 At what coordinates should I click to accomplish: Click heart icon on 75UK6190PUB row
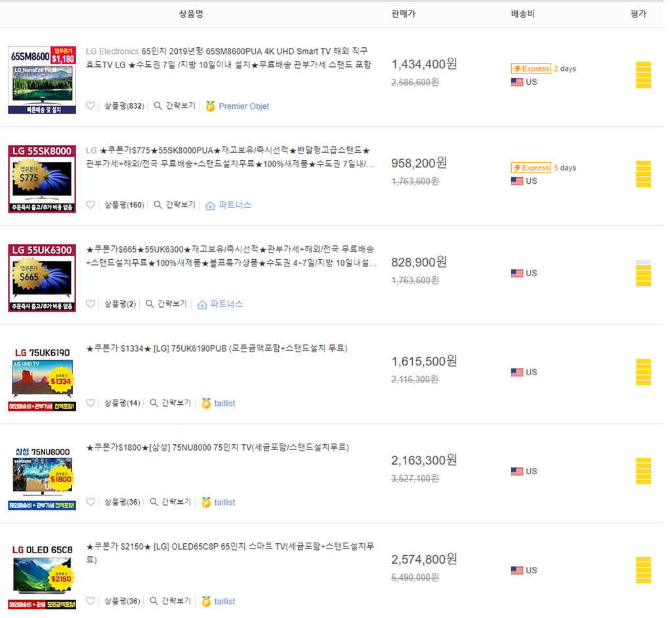(x=91, y=403)
